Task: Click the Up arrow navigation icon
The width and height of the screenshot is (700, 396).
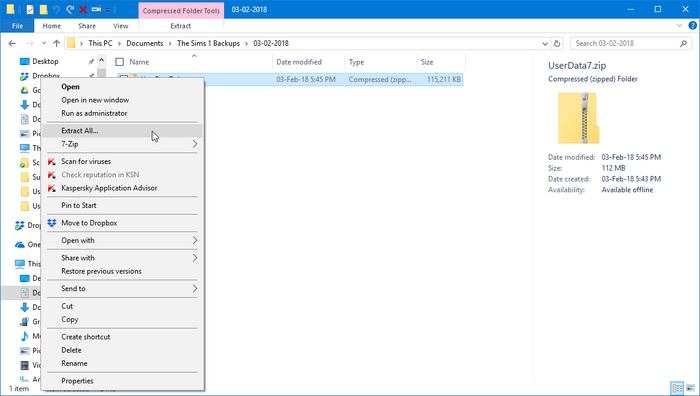Action: coord(56,43)
